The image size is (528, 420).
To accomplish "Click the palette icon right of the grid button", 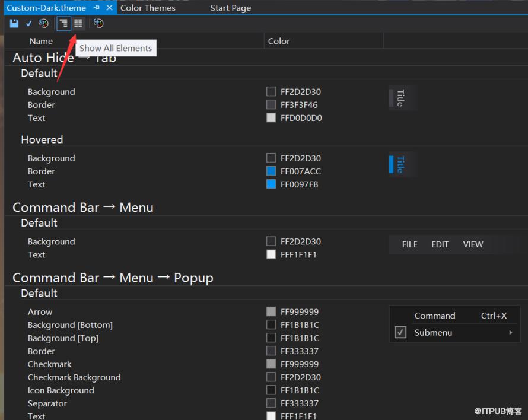I will pyautogui.click(x=98, y=23).
